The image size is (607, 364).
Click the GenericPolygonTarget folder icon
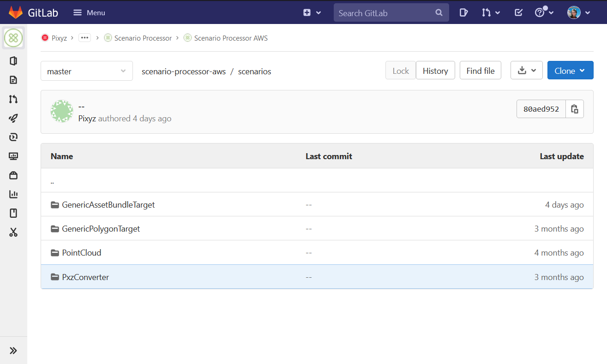tap(55, 229)
